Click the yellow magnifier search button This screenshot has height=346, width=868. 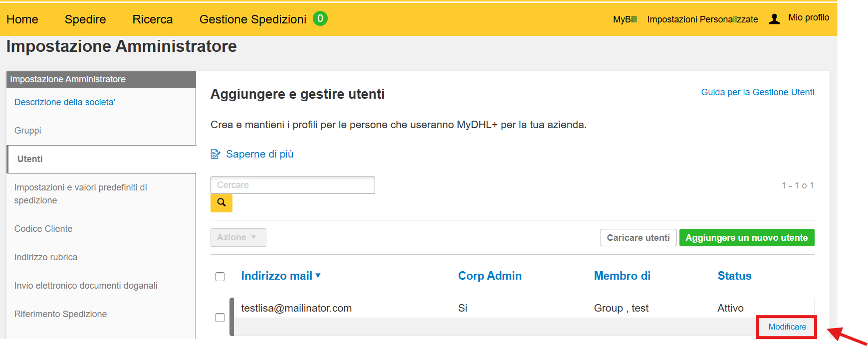coord(221,203)
